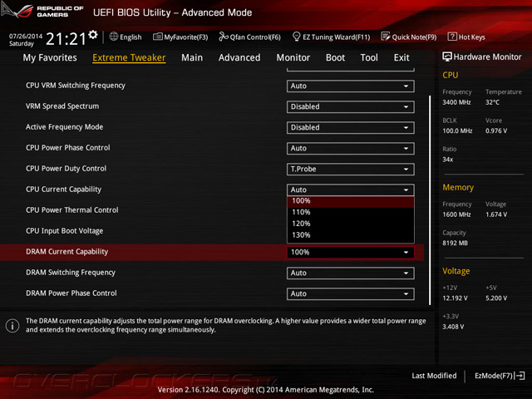Pick 130% from the dropdown list
Image resolution: width=532 pixels, height=399 pixels.
point(351,235)
